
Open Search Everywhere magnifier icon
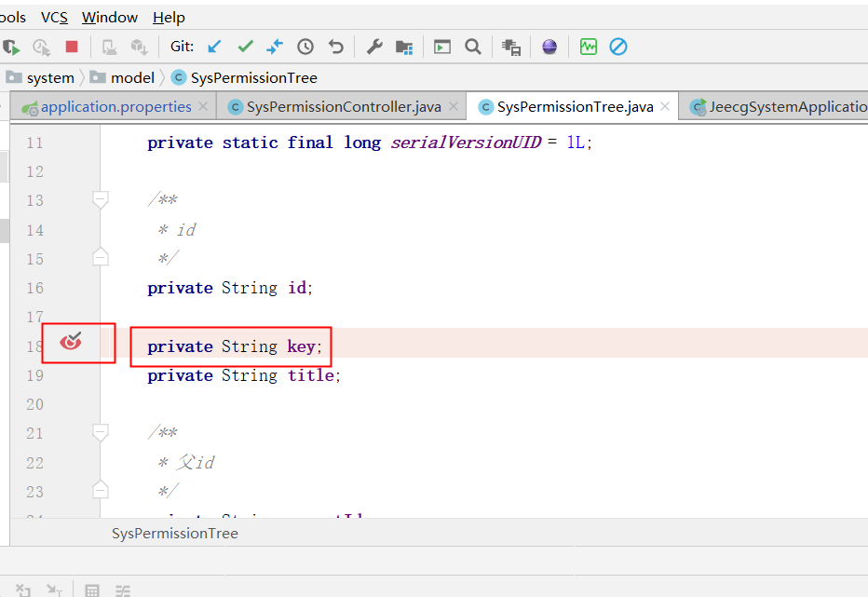[473, 47]
